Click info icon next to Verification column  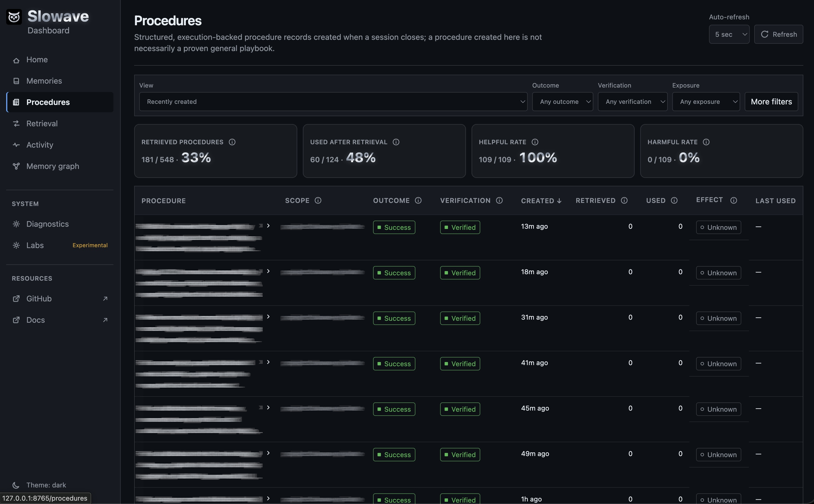click(499, 200)
